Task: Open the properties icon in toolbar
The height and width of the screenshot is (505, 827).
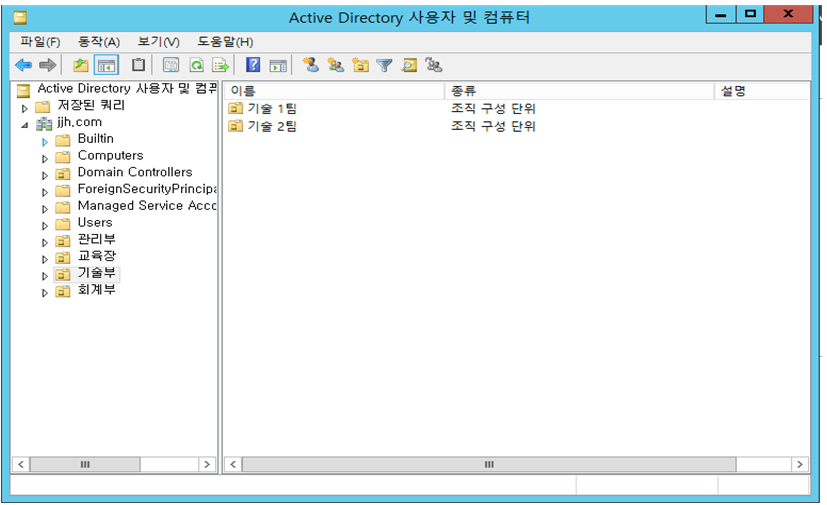Action: click(171, 65)
